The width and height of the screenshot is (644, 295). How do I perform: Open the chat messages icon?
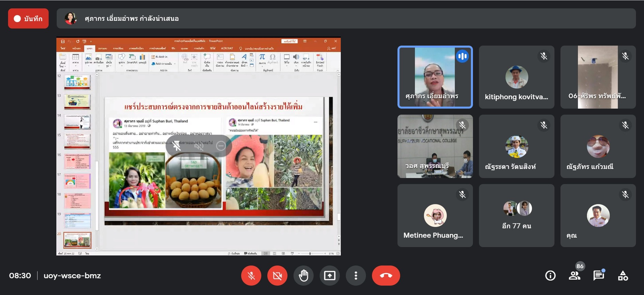pyautogui.click(x=599, y=276)
